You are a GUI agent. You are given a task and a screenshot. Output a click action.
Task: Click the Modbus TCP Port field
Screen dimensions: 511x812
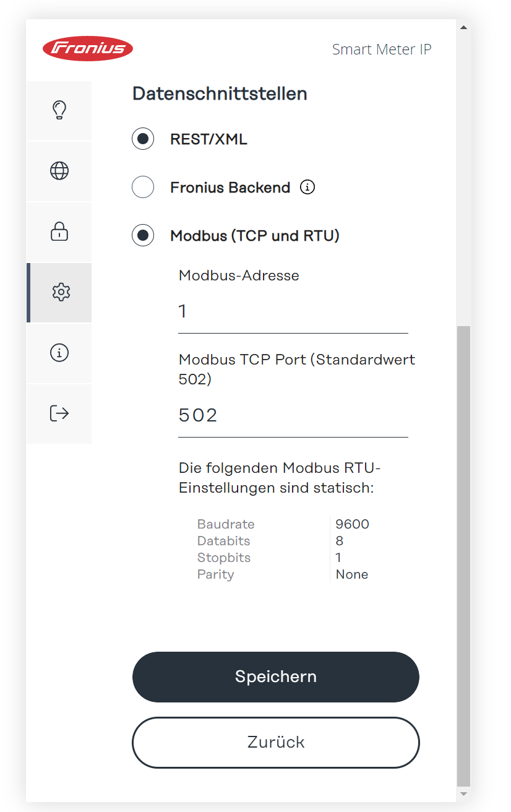(x=293, y=415)
